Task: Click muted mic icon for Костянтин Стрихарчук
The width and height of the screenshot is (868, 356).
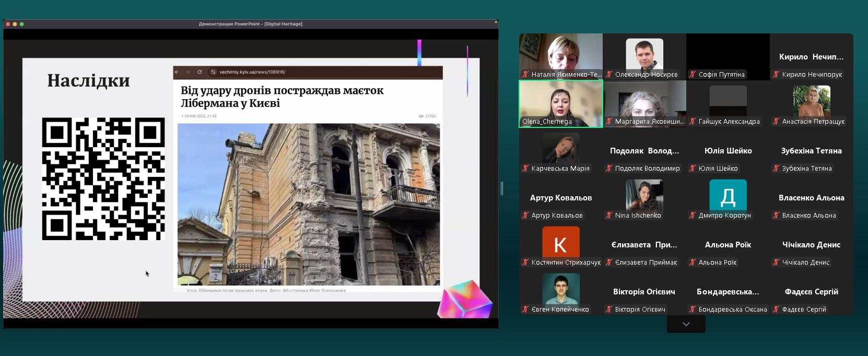Action: tap(526, 263)
